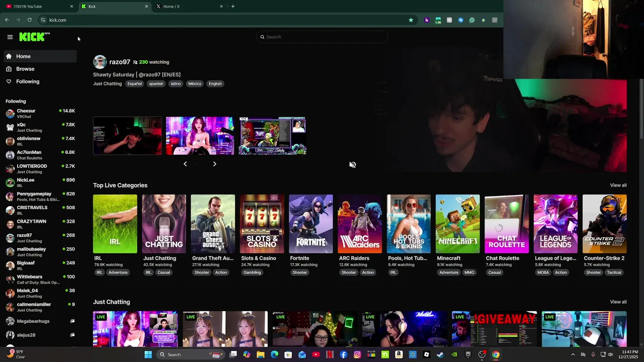Screen dimensions: 644x362
Task: Select Tactical tag under Counter-Strike 2
Action: click(614, 273)
